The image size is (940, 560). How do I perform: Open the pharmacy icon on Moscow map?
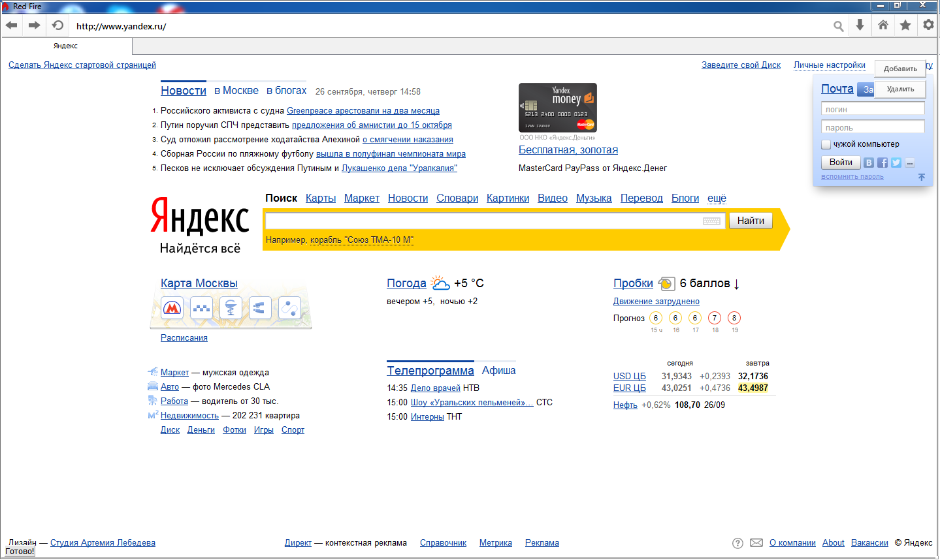[231, 308]
